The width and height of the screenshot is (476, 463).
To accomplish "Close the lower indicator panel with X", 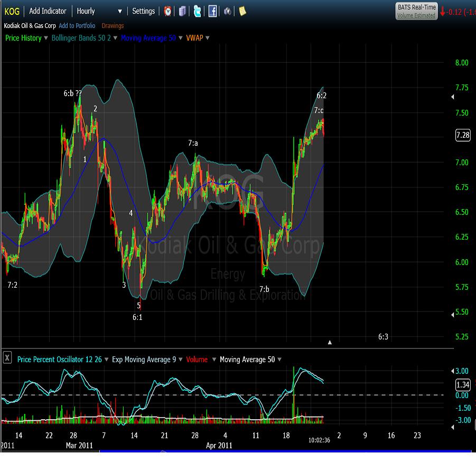I will click(x=7, y=358).
